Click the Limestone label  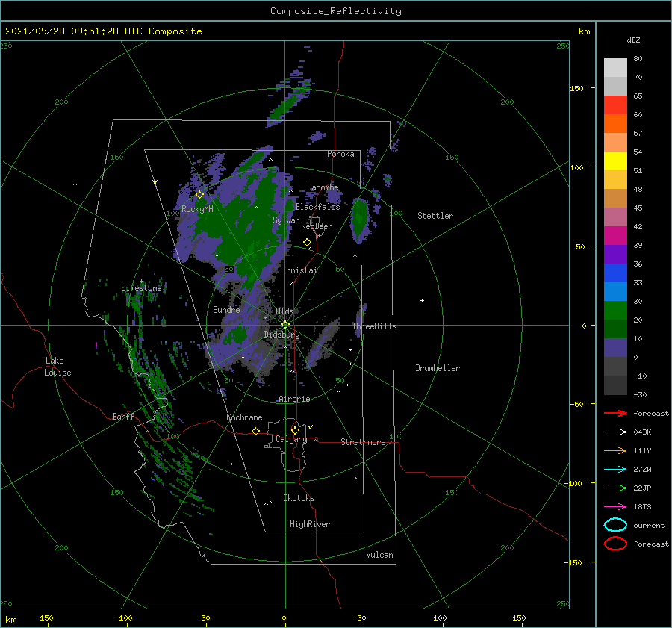pyautogui.click(x=141, y=288)
